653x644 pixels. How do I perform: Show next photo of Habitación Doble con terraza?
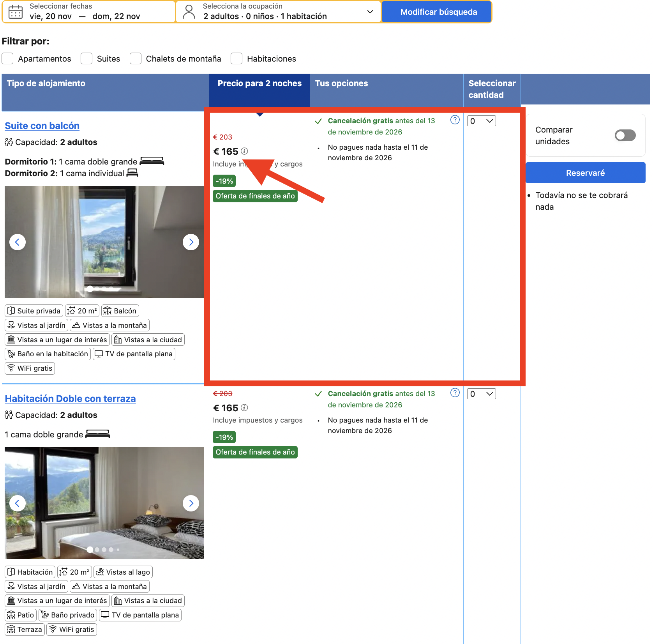[x=191, y=503]
